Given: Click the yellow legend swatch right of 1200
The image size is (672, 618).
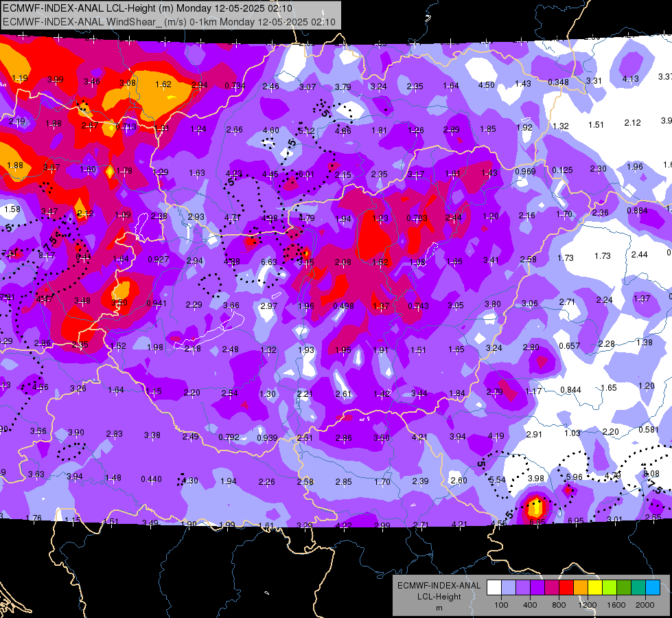Looking at the screenshot, I should pos(595,588).
